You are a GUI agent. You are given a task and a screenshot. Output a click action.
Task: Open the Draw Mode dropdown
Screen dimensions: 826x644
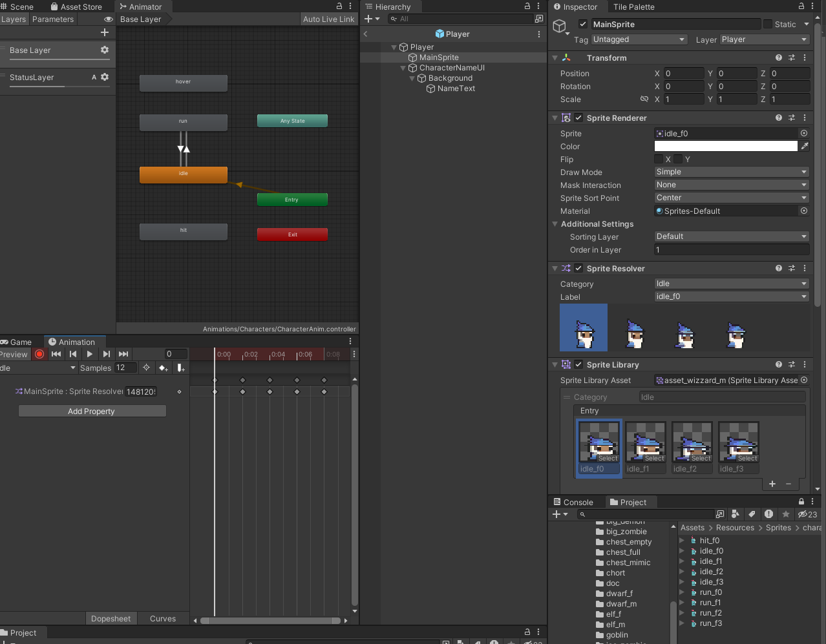[730, 172]
